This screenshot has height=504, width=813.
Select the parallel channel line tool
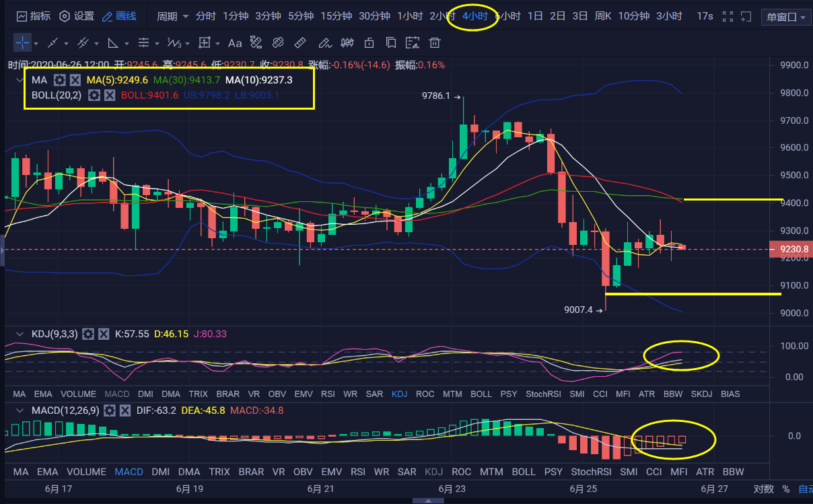click(x=83, y=43)
